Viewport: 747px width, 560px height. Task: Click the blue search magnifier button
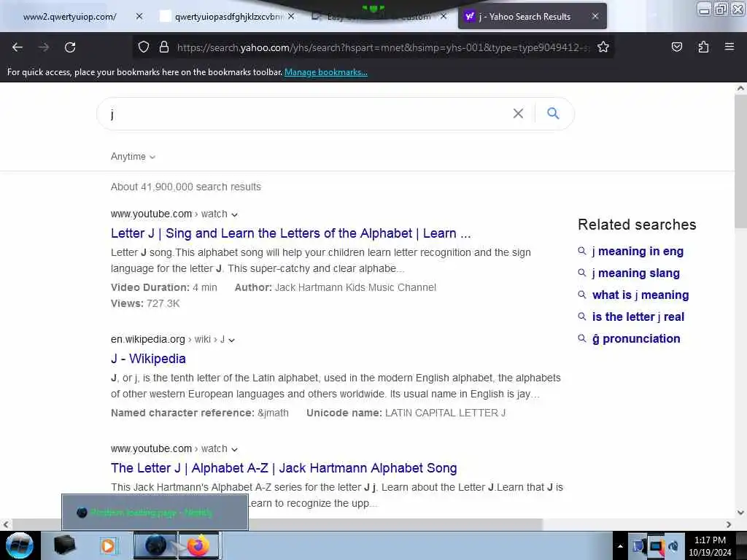[553, 113]
